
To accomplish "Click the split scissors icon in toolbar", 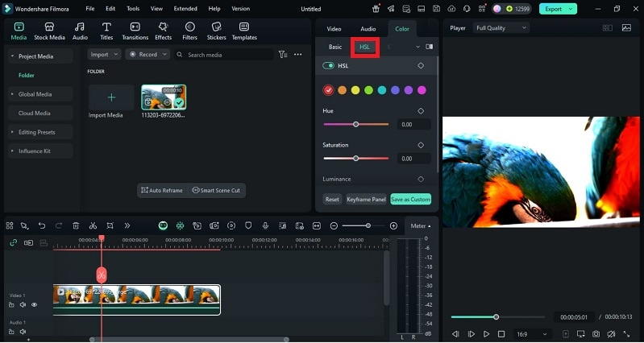I will pyautogui.click(x=93, y=225).
